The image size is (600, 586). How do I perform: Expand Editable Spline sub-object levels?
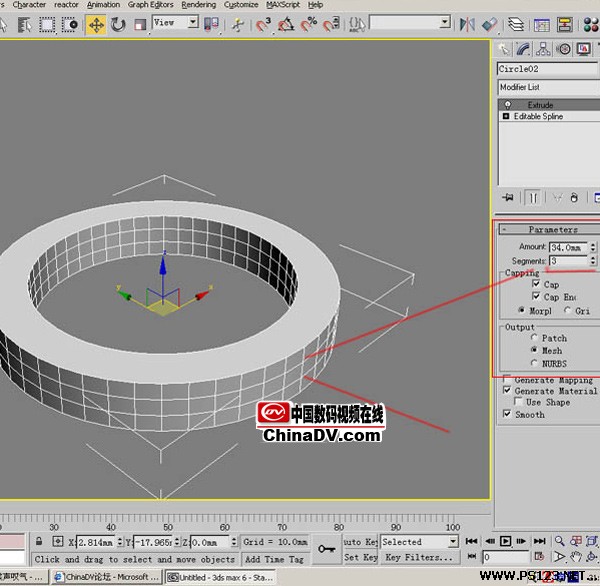(x=506, y=116)
